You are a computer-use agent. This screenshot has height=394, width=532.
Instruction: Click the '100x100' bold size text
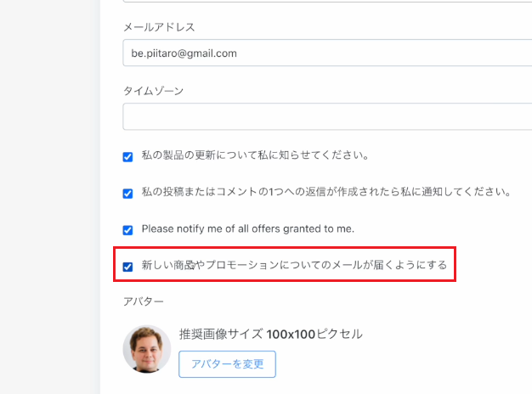point(291,335)
